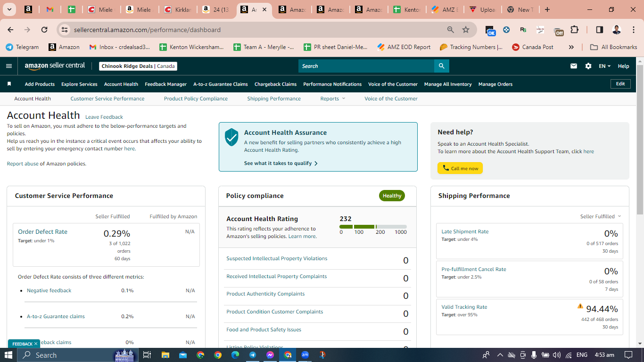This screenshot has height=362, width=644.
Task: Open the mail messages icon
Action: (x=574, y=66)
